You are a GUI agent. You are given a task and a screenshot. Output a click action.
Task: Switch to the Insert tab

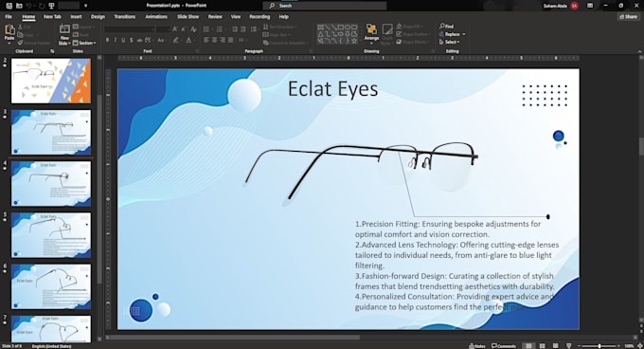click(76, 17)
